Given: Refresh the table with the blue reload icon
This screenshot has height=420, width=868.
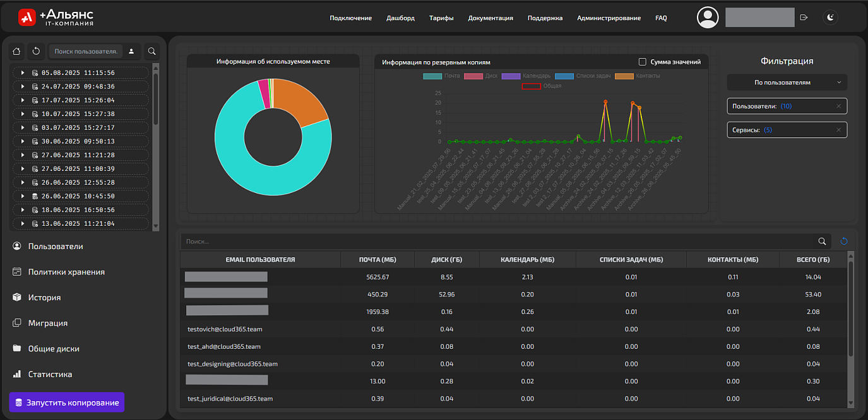Looking at the screenshot, I should tap(843, 241).
